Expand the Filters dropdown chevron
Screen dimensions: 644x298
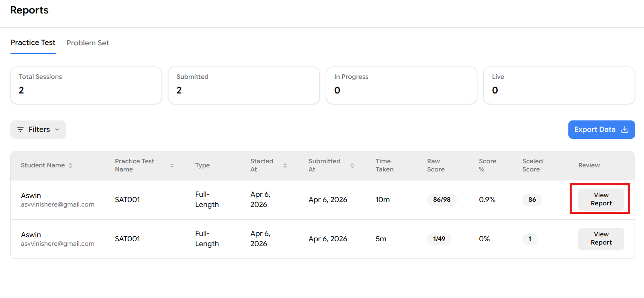pos(57,129)
